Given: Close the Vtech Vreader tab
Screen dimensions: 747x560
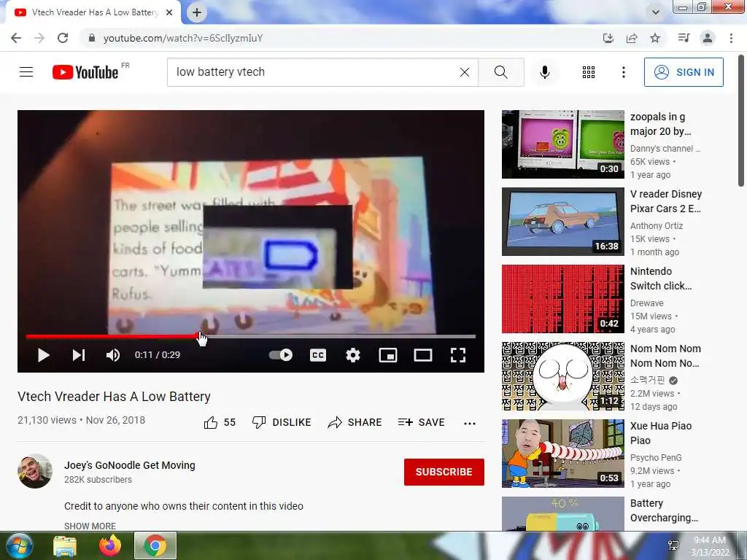Looking at the screenshot, I should [x=169, y=13].
